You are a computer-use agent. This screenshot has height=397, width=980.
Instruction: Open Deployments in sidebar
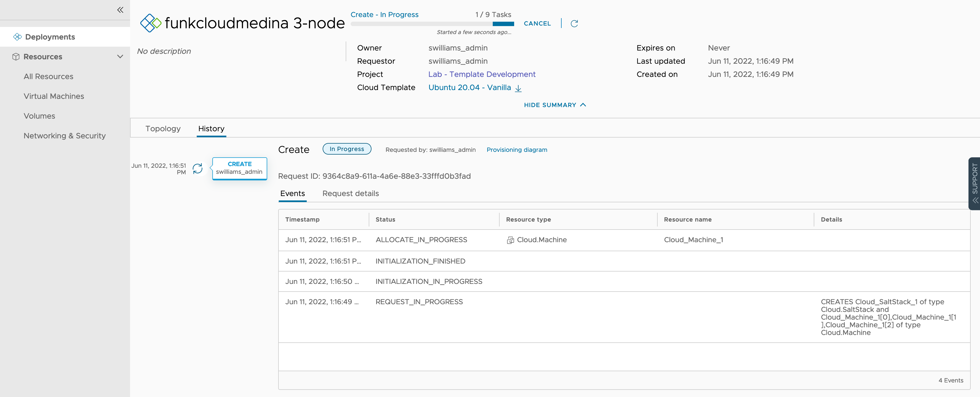pyautogui.click(x=65, y=37)
